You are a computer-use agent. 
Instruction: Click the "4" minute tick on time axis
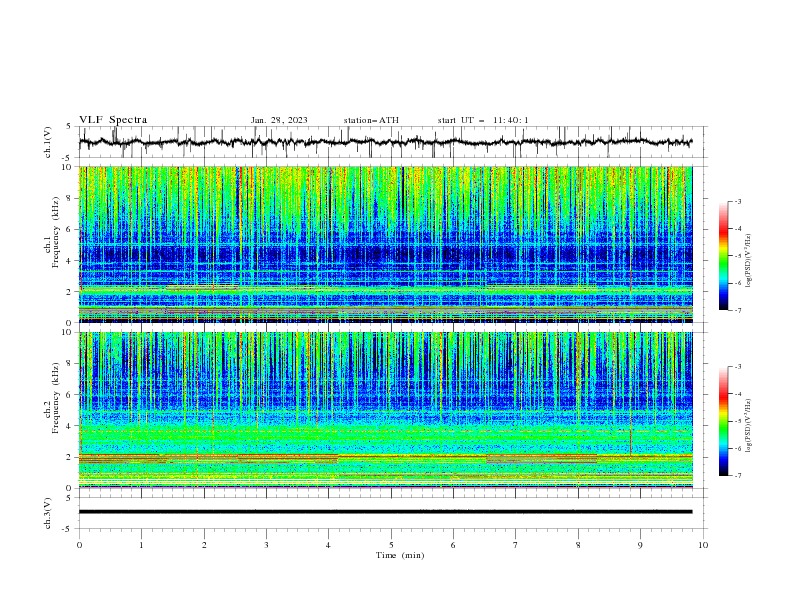328,545
